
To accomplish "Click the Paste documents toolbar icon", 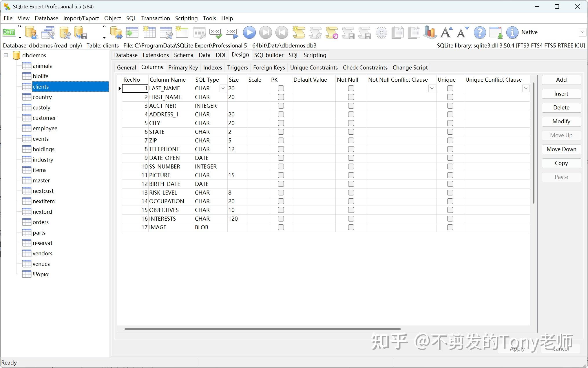I will coord(414,32).
